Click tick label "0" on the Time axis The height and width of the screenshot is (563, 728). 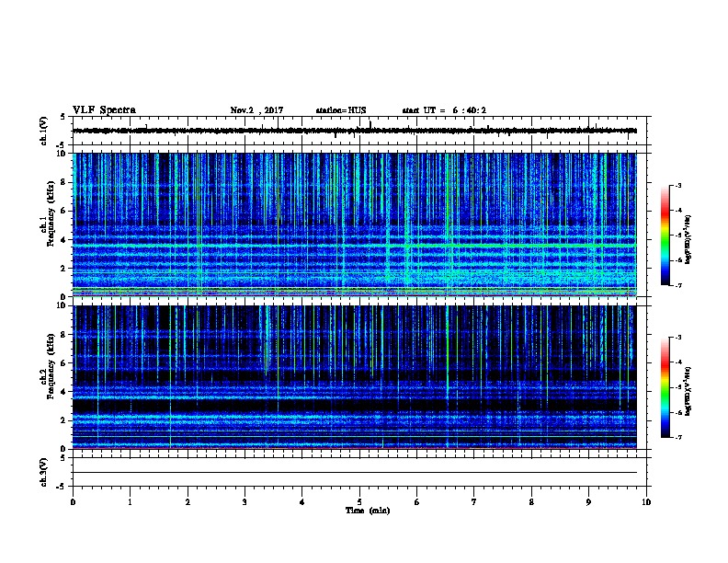73,502
